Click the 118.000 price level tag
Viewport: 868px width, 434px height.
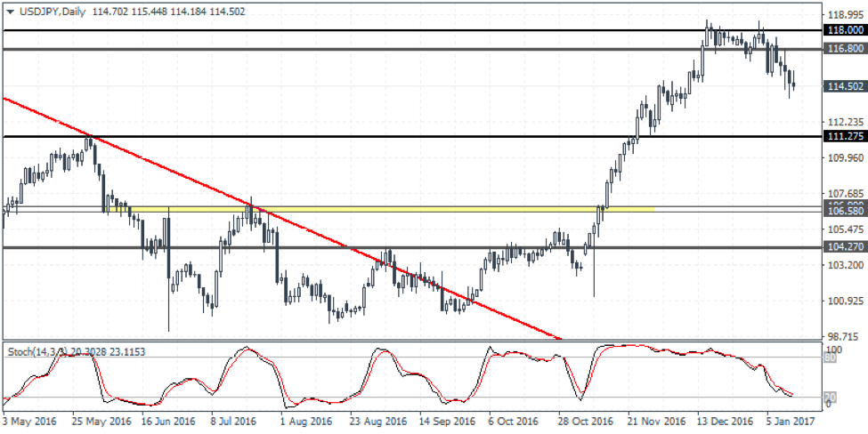(842, 30)
